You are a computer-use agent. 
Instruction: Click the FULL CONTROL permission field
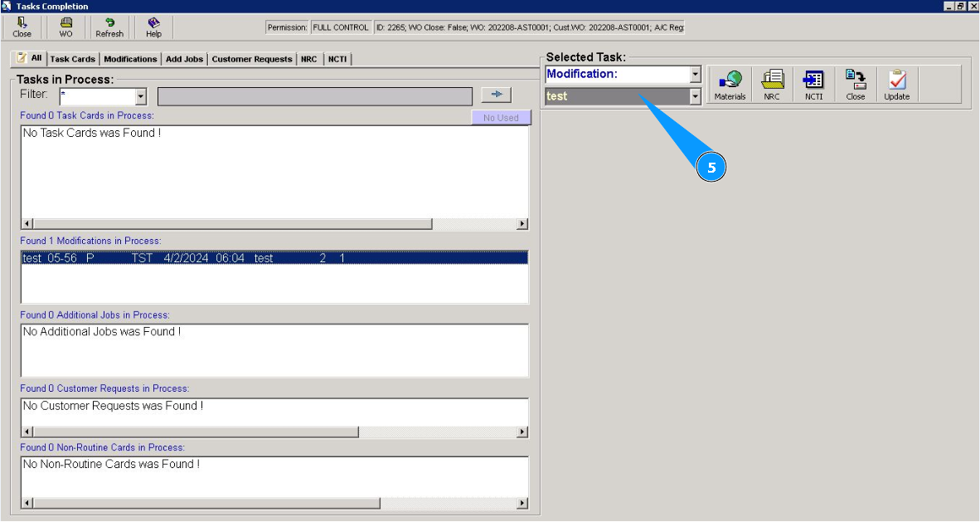tap(341, 27)
